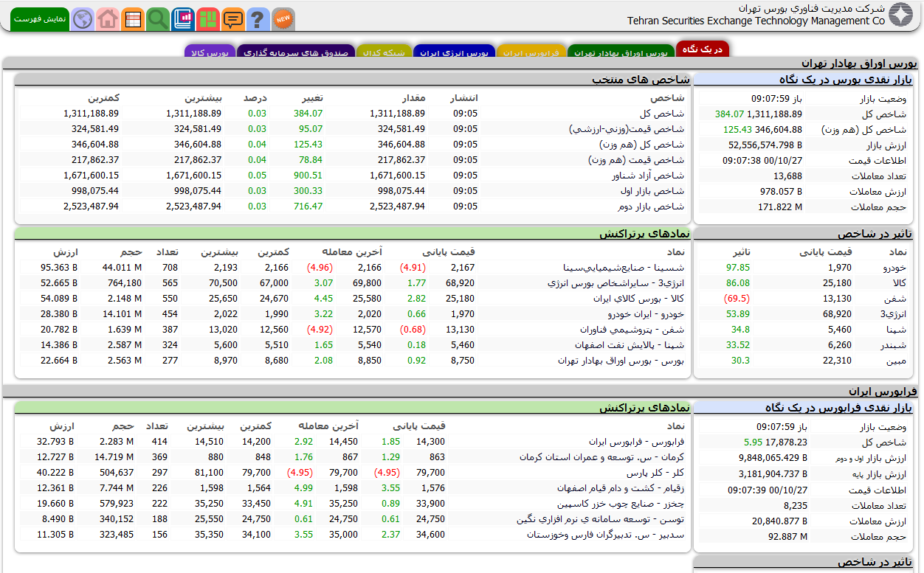Click 'مبین' in index impact list
924x573 pixels.
coord(897,361)
